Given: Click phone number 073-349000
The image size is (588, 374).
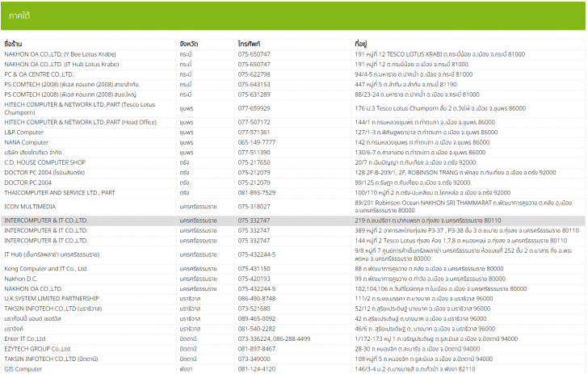Looking at the screenshot, I should (254, 359).
